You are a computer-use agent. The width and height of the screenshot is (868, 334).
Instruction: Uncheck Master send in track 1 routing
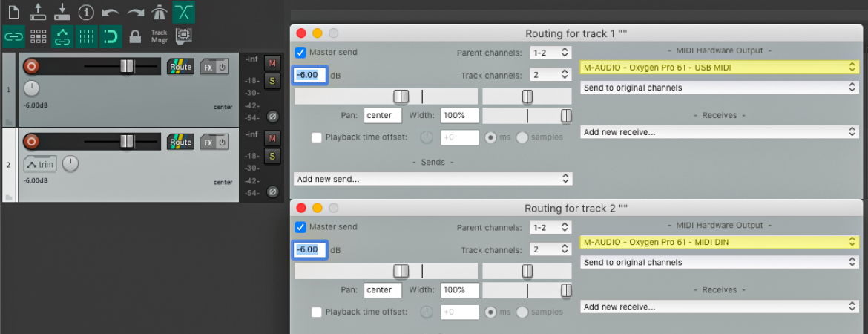pyautogui.click(x=300, y=52)
